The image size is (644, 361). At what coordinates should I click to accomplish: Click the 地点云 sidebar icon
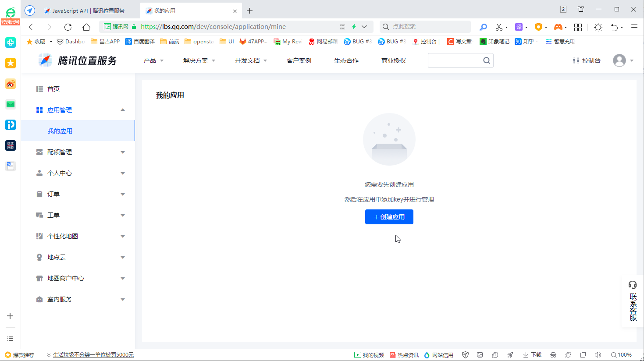39,257
